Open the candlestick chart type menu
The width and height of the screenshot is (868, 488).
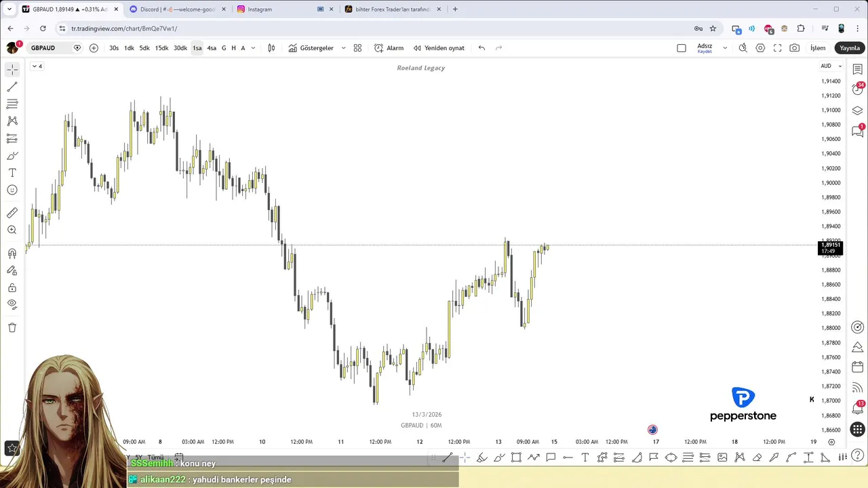(271, 48)
